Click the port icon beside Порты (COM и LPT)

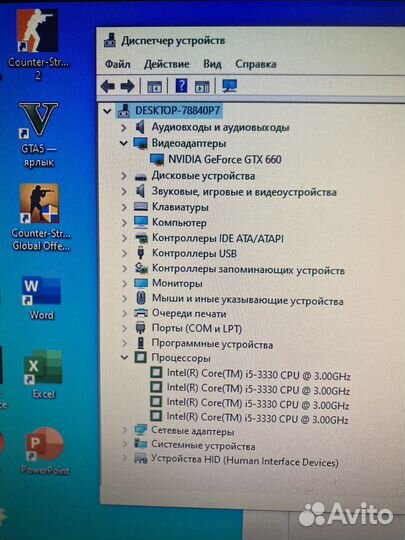click(140, 328)
